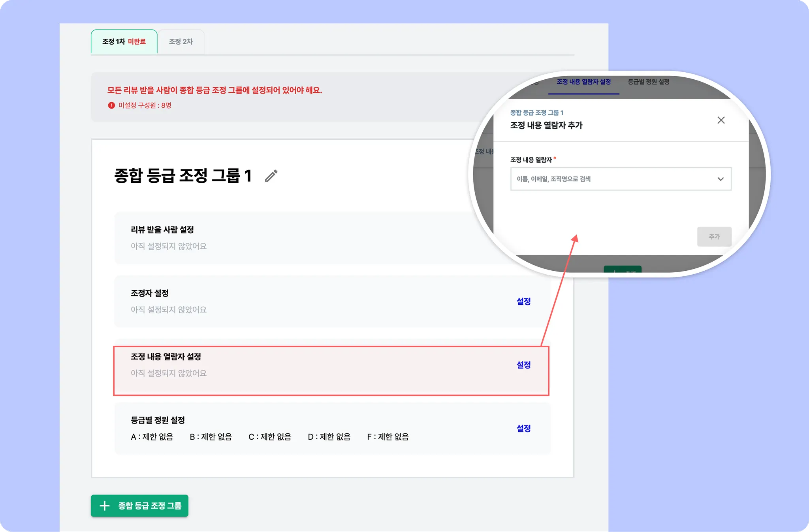Open 설정 for 등급별 정원 설정
Screen dimensions: 809x532
[x=523, y=429]
